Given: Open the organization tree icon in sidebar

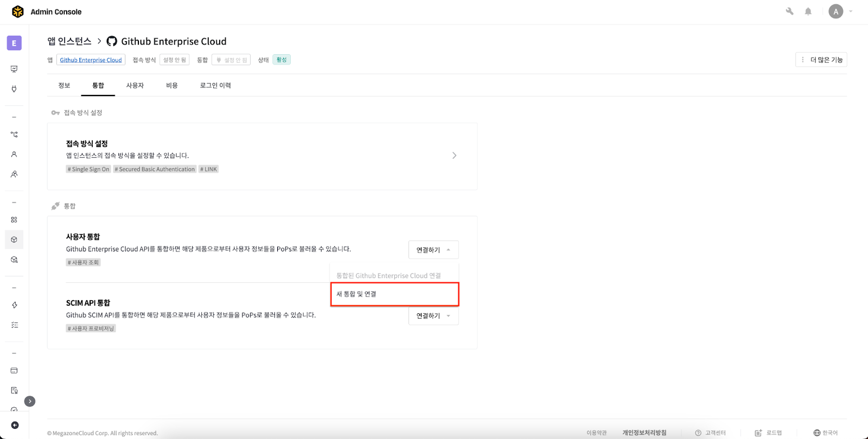Looking at the screenshot, I should coord(14,134).
